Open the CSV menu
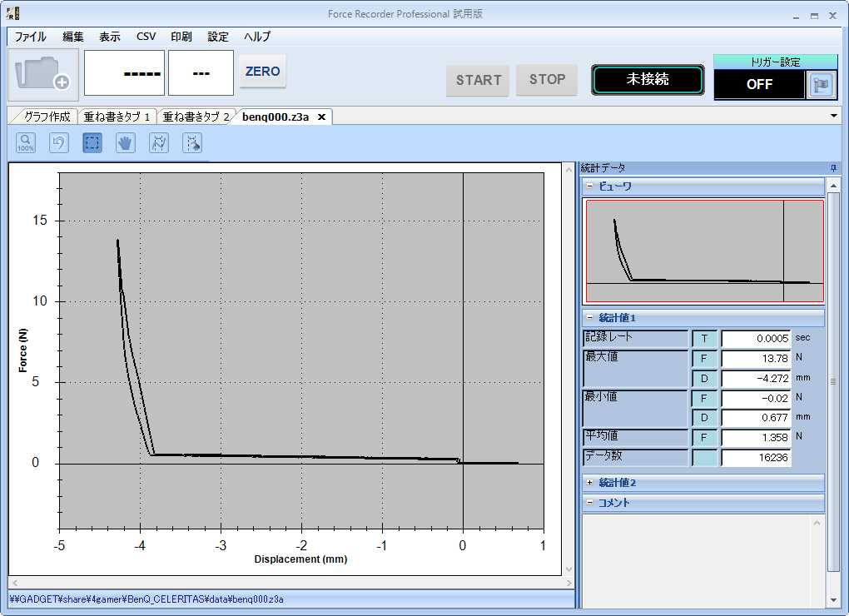The image size is (849, 616). [146, 37]
